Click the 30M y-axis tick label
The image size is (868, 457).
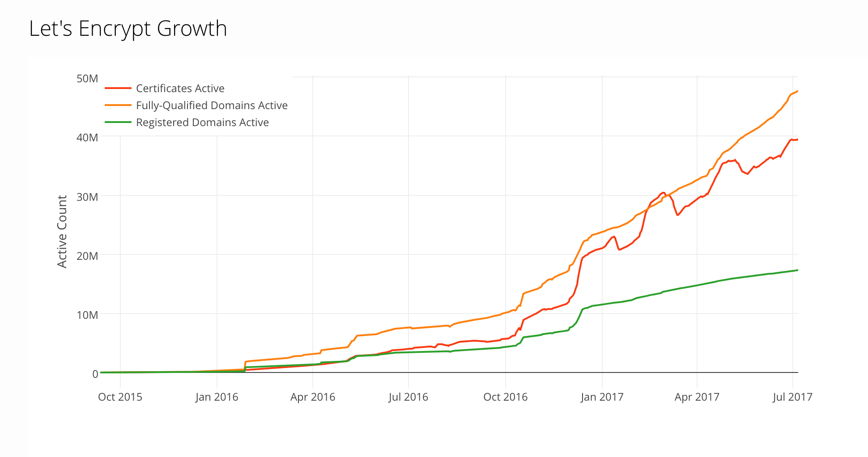(x=87, y=197)
